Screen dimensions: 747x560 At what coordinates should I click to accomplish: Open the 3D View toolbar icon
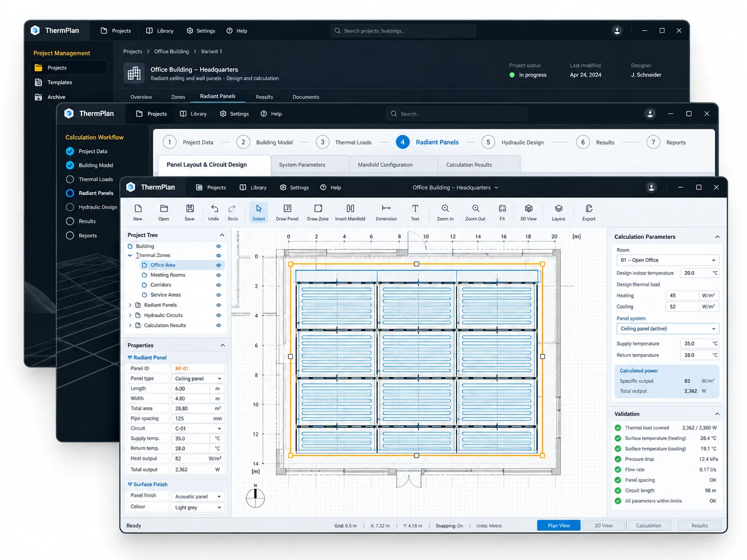tap(528, 212)
